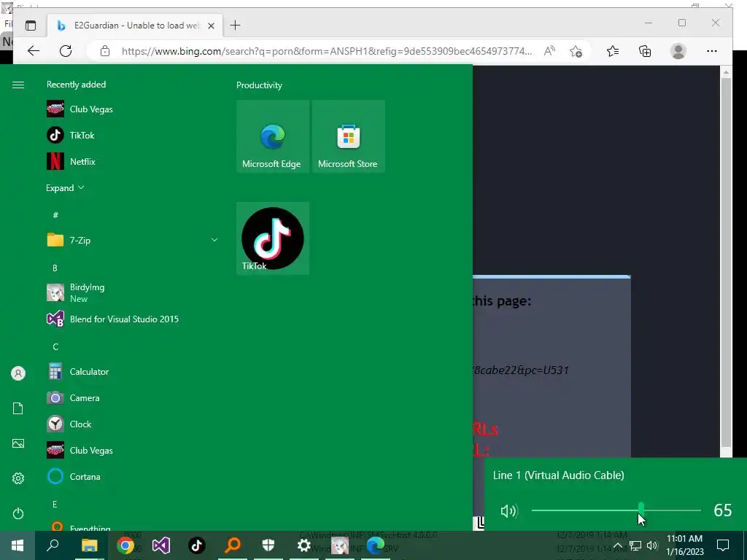Viewport: 747px width, 560px height.
Task: Open Edge Settings and more menu
Action: click(712, 51)
